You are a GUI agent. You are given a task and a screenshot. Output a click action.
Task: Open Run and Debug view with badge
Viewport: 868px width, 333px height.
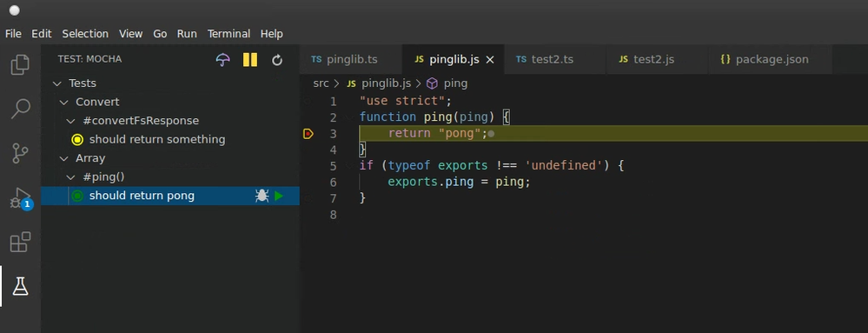click(x=21, y=198)
